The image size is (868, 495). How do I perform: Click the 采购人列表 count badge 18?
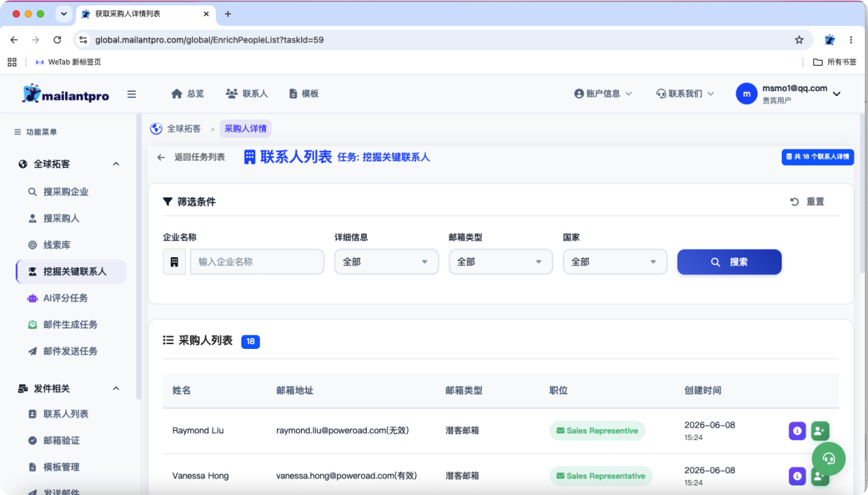(x=250, y=341)
